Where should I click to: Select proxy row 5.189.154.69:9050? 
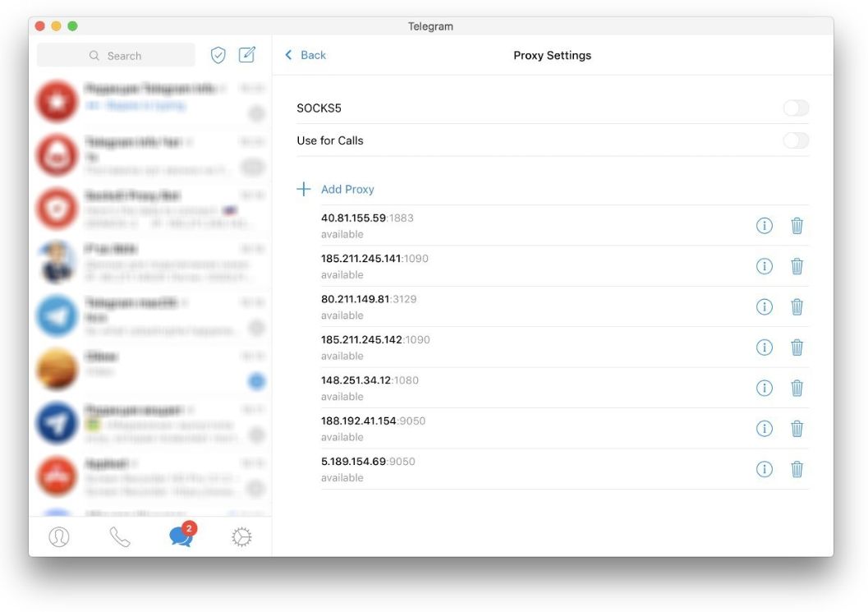click(565, 469)
